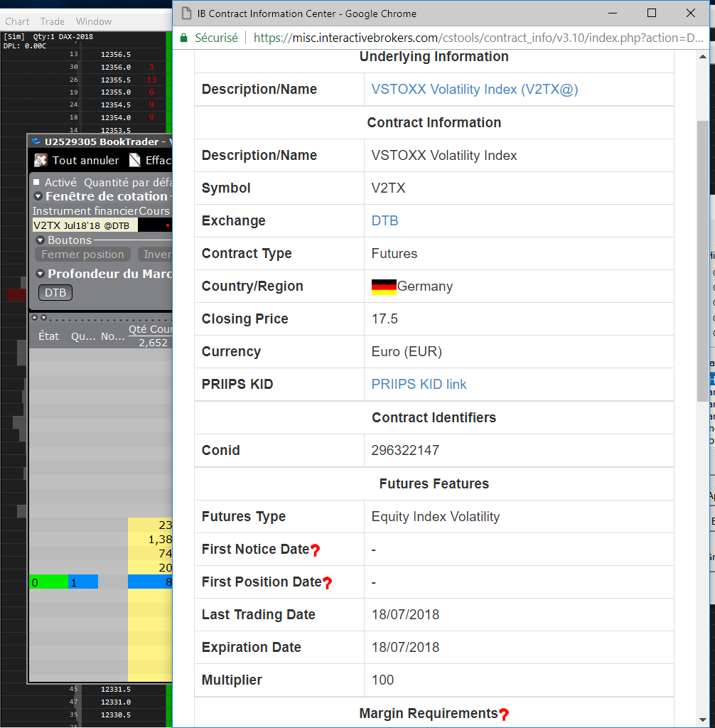Image resolution: width=715 pixels, height=728 pixels.
Task: Click the [Sim] Qty:1 DAX-2018 header
Action: [48, 37]
